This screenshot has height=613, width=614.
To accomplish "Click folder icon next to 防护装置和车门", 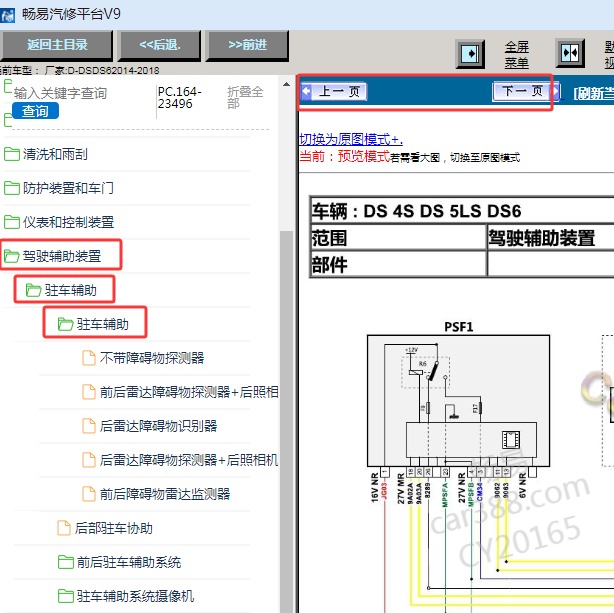I will tap(12, 188).
